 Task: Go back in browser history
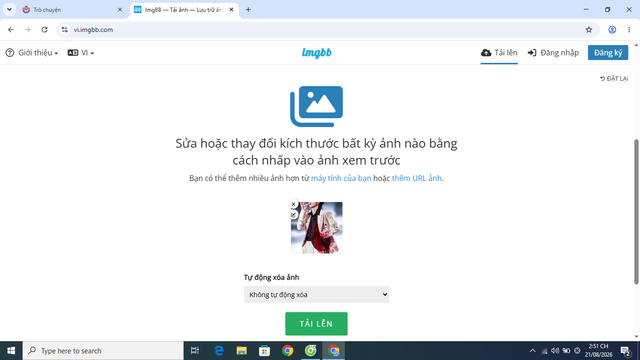(x=11, y=29)
